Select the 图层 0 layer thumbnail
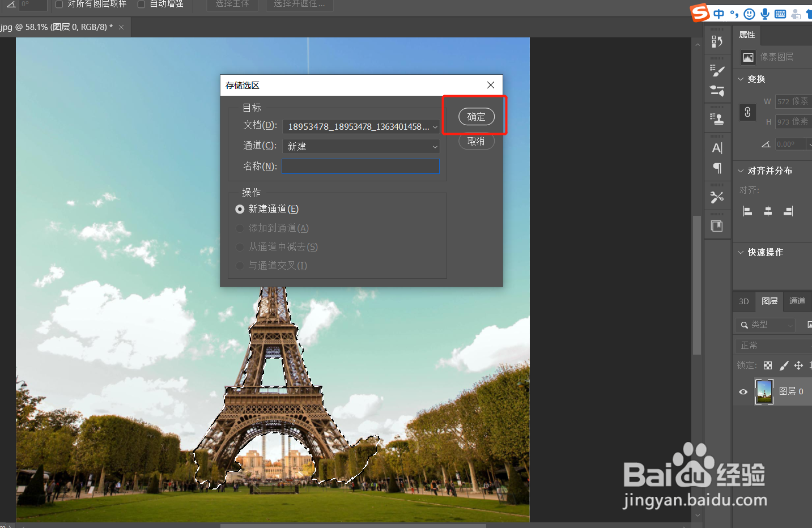The height and width of the screenshot is (528, 812). tap(764, 391)
